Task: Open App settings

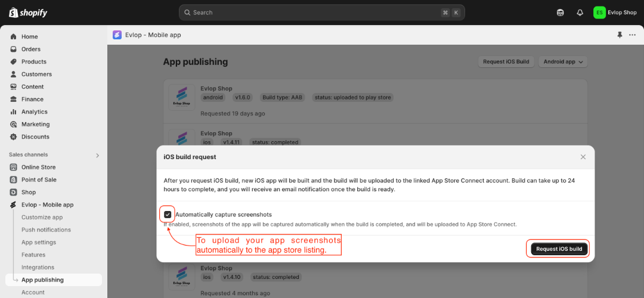Action: pyautogui.click(x=39, y=242)
